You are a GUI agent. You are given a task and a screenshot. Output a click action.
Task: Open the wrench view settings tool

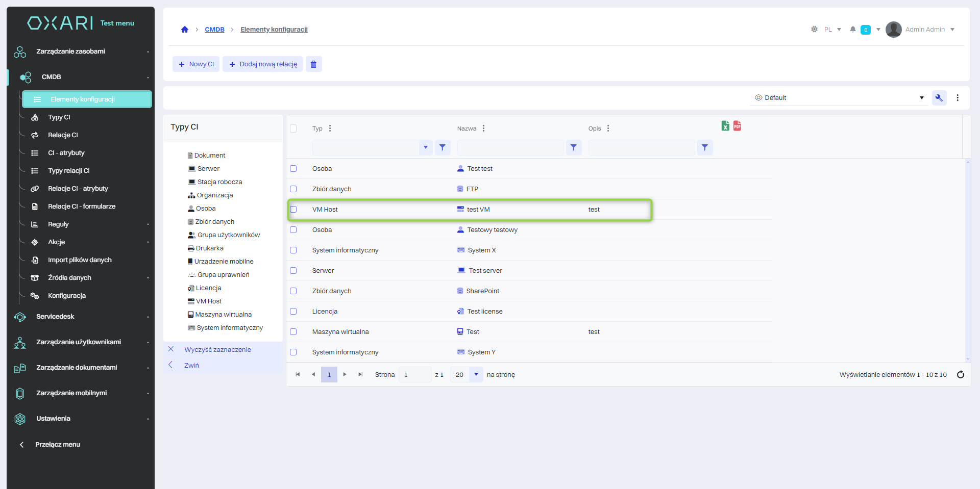pyautogui.click(x=939, y=98)
